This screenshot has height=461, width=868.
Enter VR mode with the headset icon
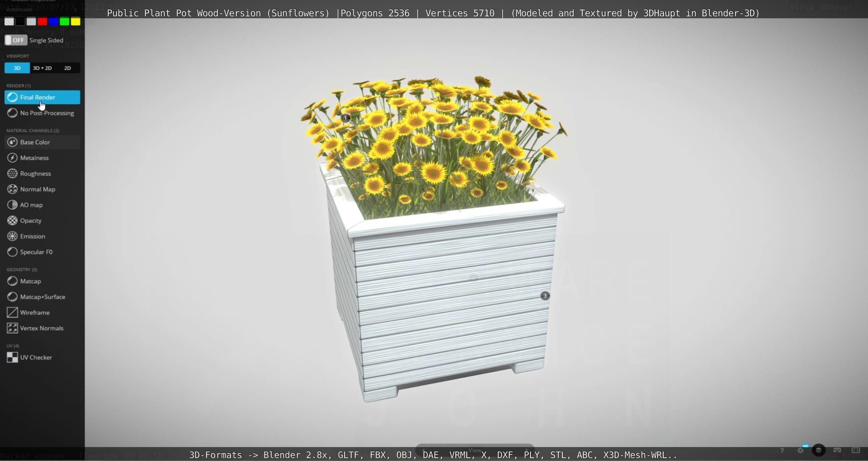tap(837, 450)
